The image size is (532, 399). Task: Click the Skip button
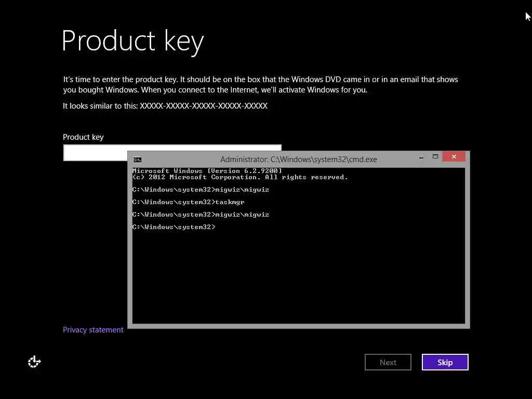pyautogui.click(x=445, y=362)
